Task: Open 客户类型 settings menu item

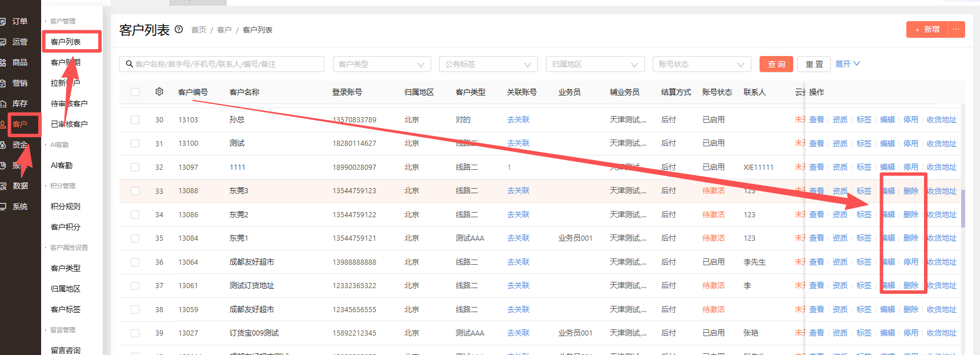Action: click(x=66, y=268)
